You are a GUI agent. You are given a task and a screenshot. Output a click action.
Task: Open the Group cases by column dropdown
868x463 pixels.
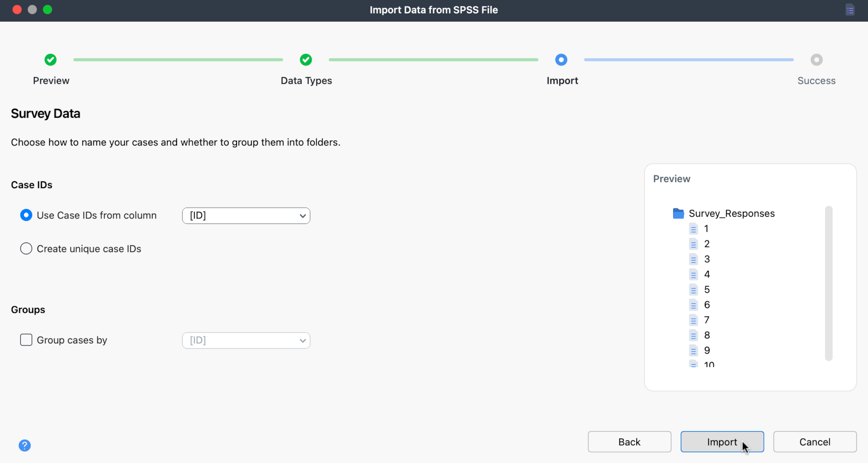pos(246,340)
